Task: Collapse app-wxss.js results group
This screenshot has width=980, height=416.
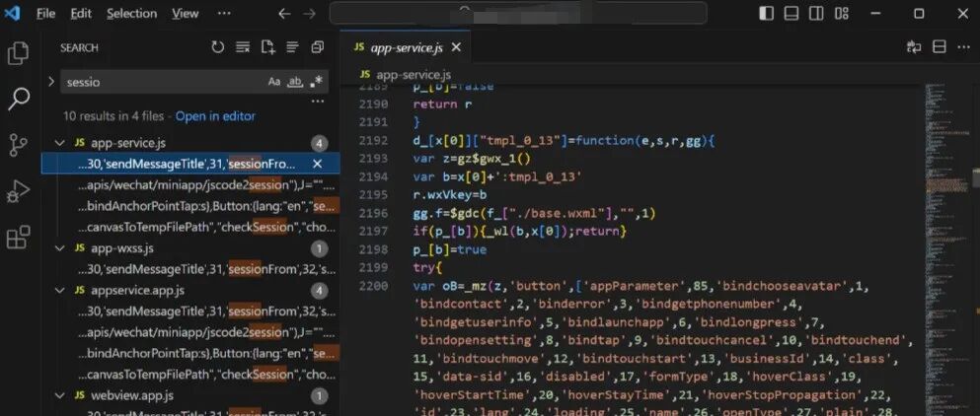Action: (59, 248)
